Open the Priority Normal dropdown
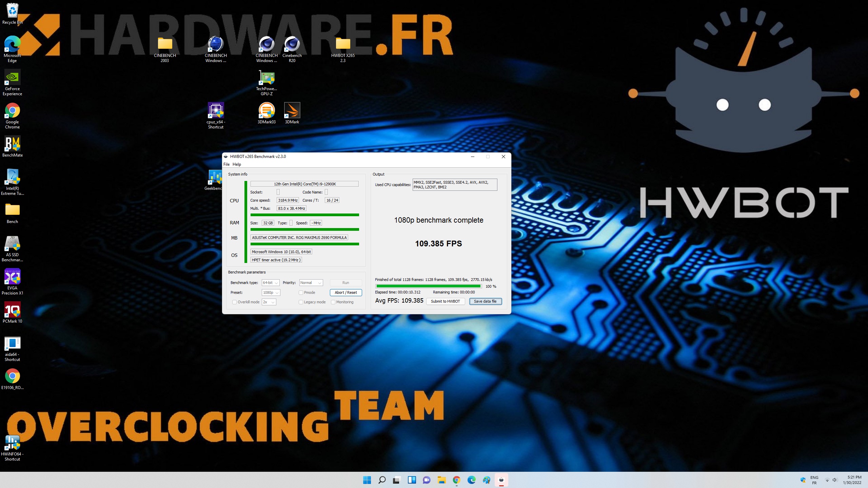The height and width of the screenshot is (488, 868). [311, 283]
